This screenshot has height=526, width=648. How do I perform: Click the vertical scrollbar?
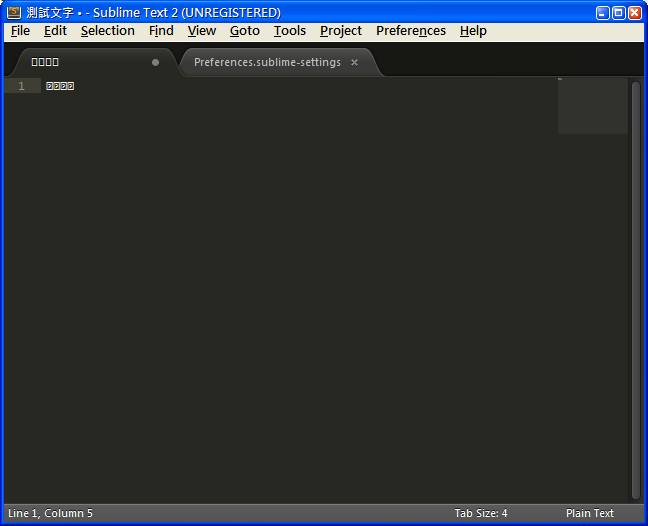click(x=636, y=290)
